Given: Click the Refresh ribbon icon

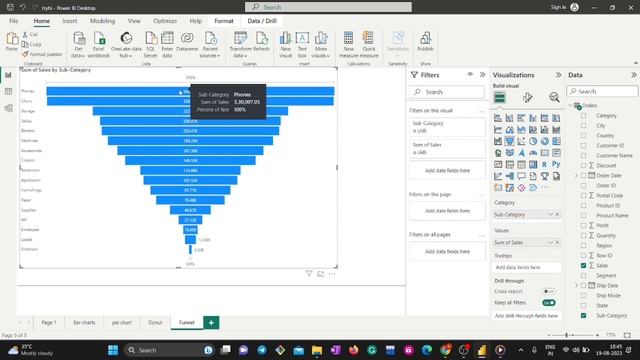Looking at the screenshot, I should [261, 42].
